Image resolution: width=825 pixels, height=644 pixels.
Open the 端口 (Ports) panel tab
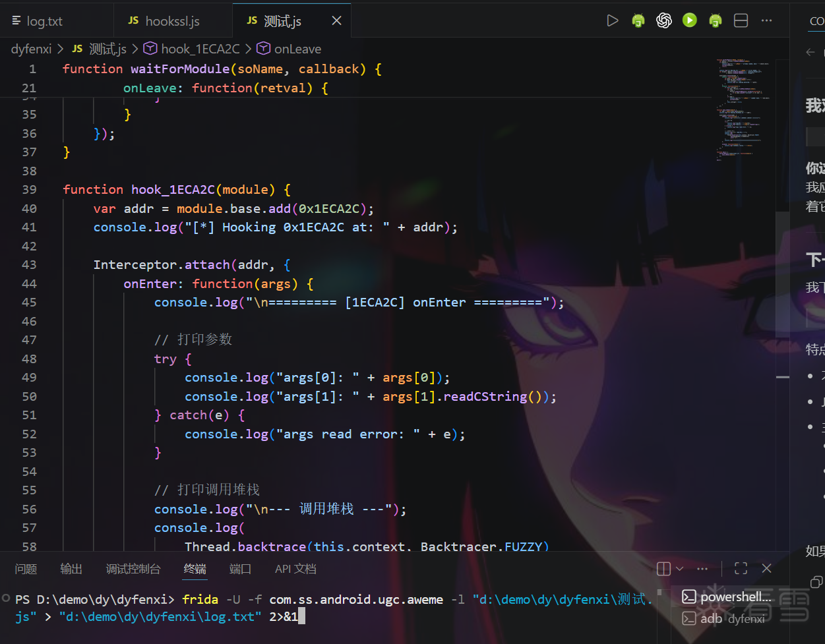pyautogui.click(x=240, y=569)
